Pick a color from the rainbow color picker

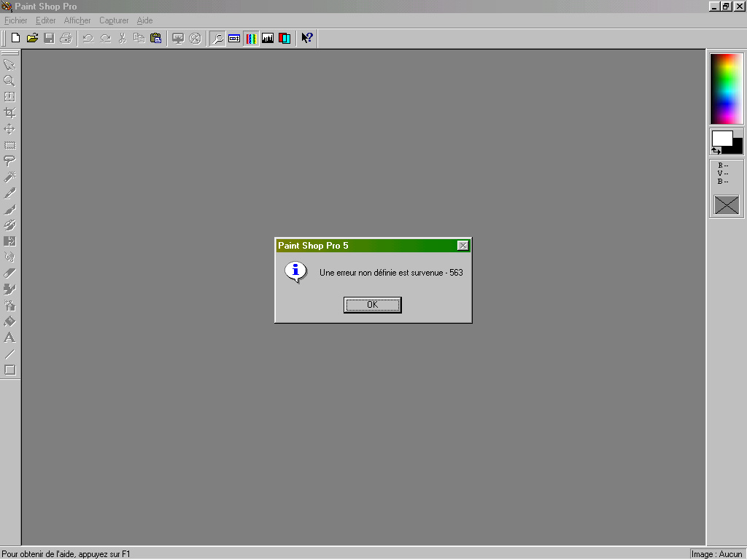pos(727,89)
